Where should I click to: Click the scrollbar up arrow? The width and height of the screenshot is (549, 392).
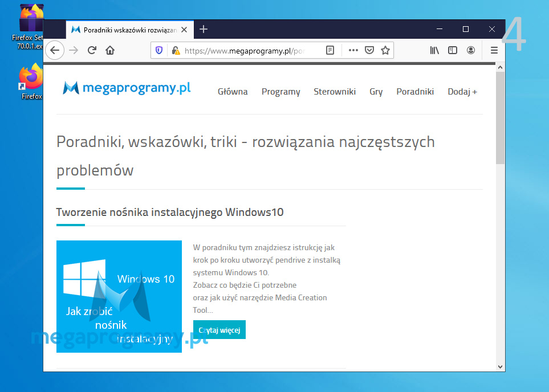tap(500, 67)
